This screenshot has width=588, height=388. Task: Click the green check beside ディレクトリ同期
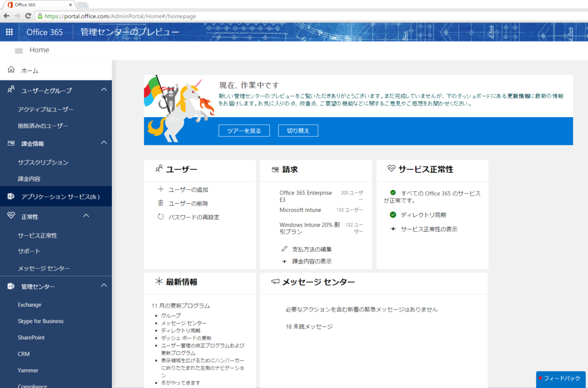coord(393,215)
